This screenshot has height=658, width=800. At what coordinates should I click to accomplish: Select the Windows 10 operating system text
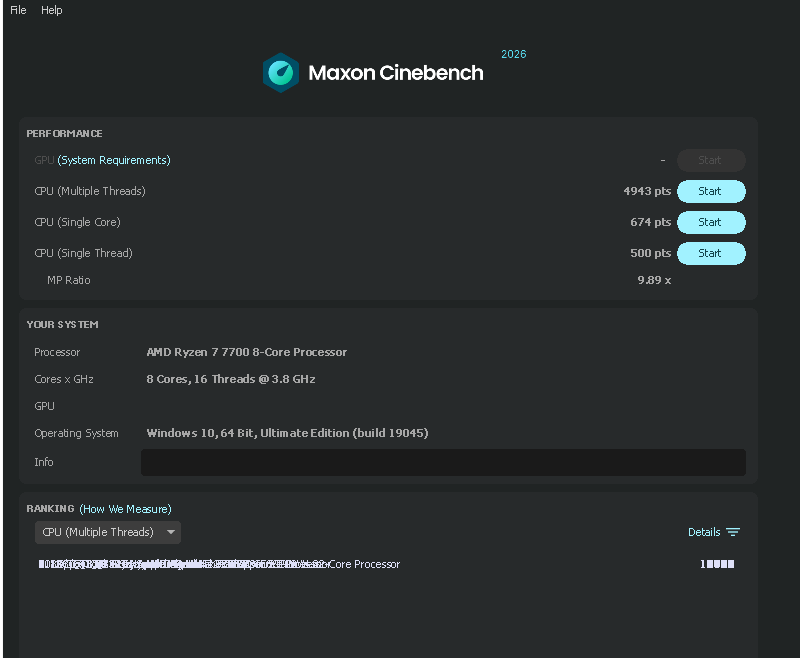point(287,433)
